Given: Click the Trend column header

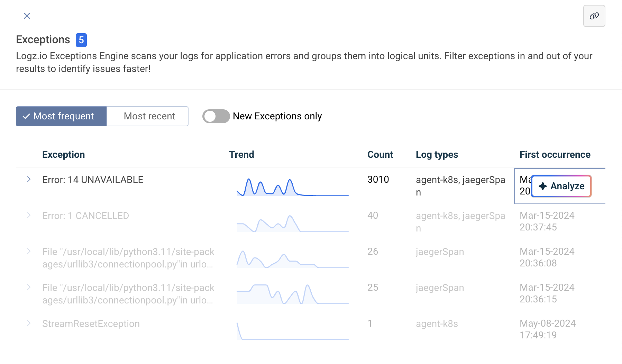Looking at the screenshot, I should [241, 155].
